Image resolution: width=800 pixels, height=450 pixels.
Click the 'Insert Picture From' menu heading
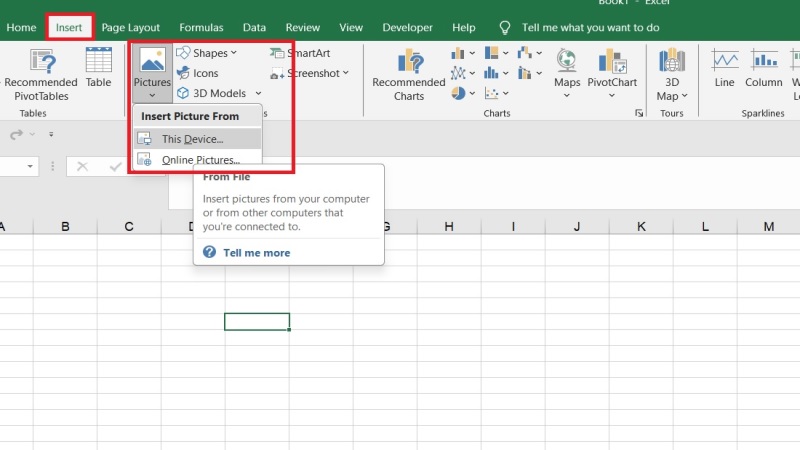point(190,116)
